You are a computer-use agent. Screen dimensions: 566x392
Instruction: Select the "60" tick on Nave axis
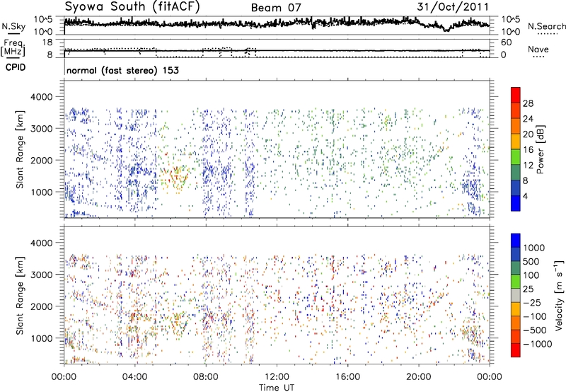pos(506,42)
